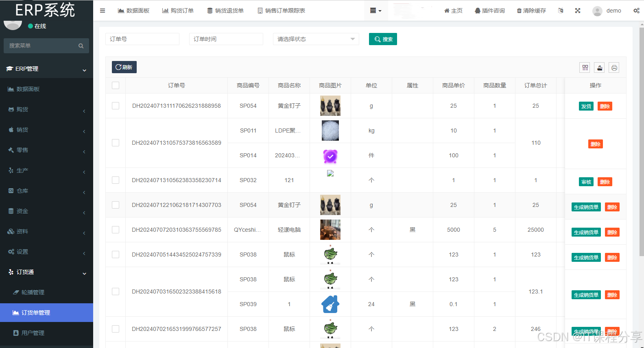The height and width of the screenshot is (348, 644).
Task: Click the green 搜索 button
Action: pyautogui.click(x=382, y=39)
